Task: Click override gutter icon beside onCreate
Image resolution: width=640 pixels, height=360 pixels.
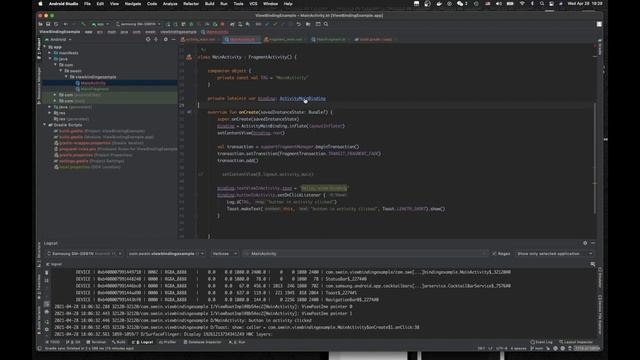Action: tap(189, 112)
